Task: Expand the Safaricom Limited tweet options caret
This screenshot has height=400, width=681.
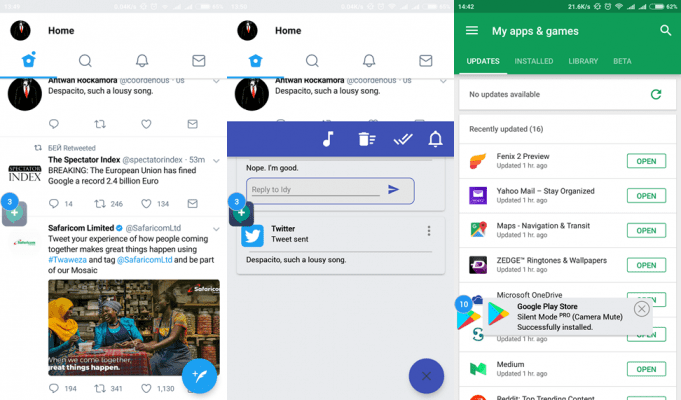Action: (216, 229)
